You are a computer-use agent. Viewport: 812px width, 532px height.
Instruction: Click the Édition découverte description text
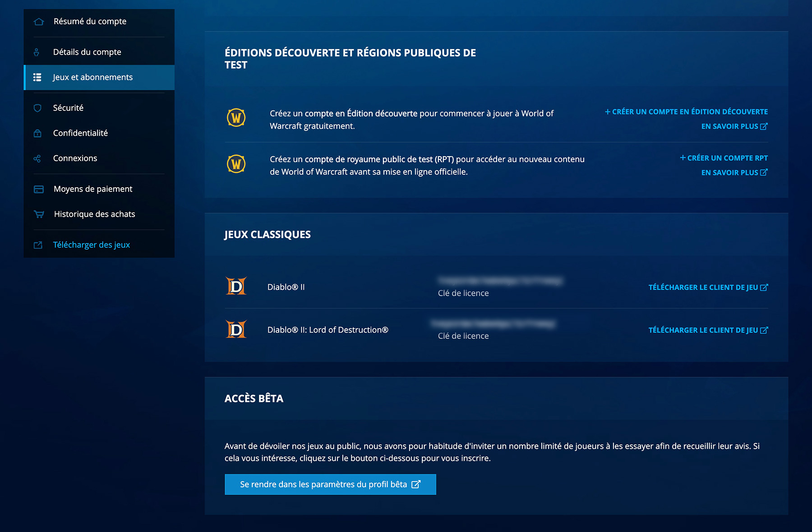pyautogui.click(x=411, y=120)
